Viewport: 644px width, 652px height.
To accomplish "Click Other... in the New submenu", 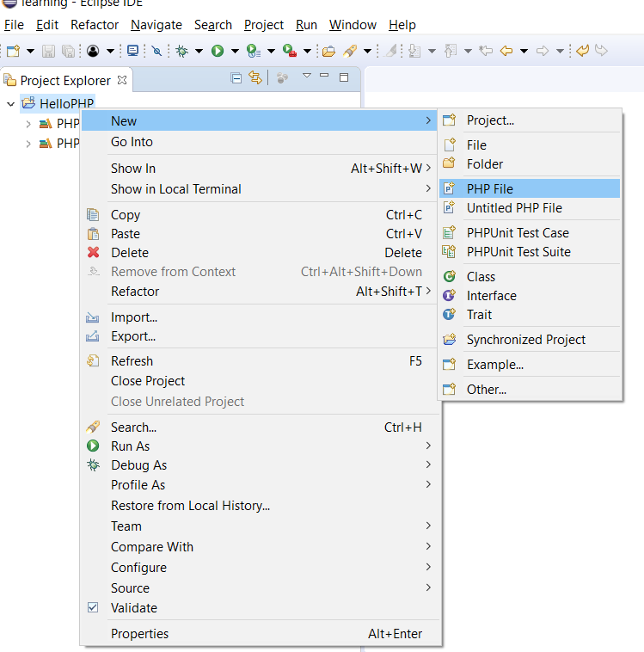I will 530,390.
